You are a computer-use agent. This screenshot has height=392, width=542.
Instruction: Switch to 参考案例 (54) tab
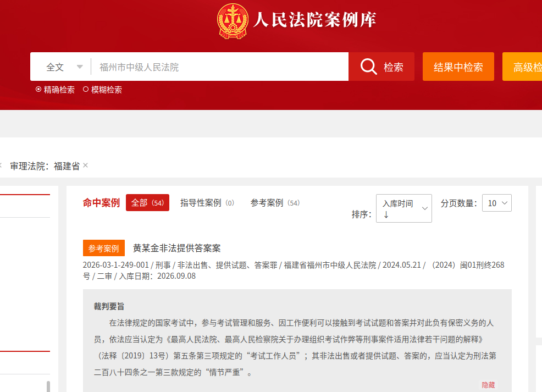275,203
